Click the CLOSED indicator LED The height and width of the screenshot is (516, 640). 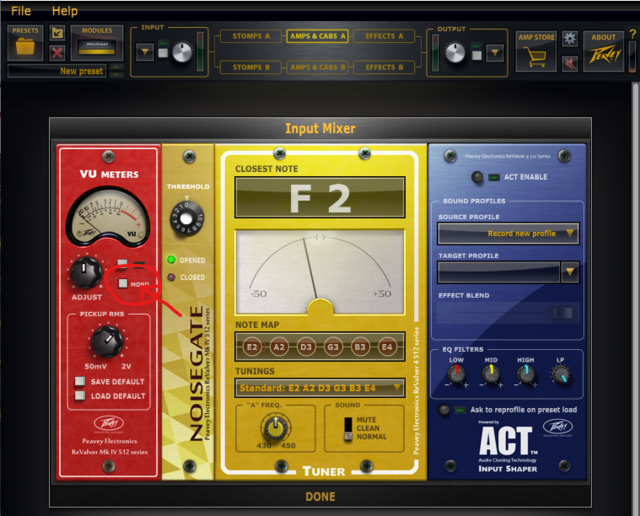pos(171,277)
